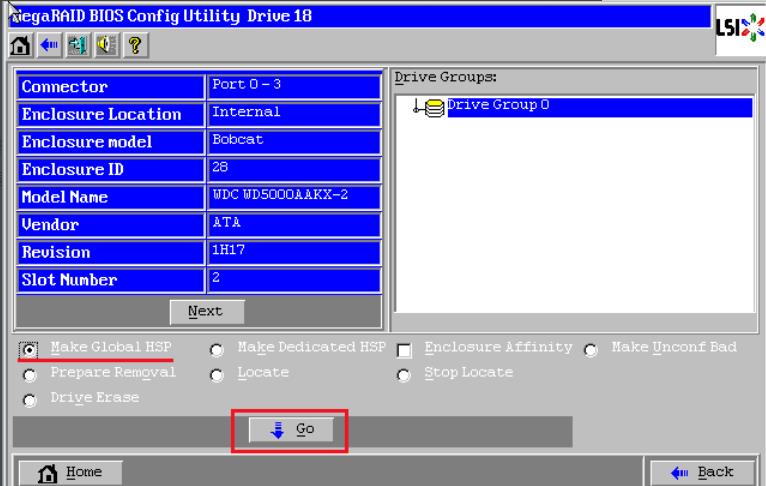Click the Slot Number label cell
This screenshot has width=766, height=486.
coord(110,280)
